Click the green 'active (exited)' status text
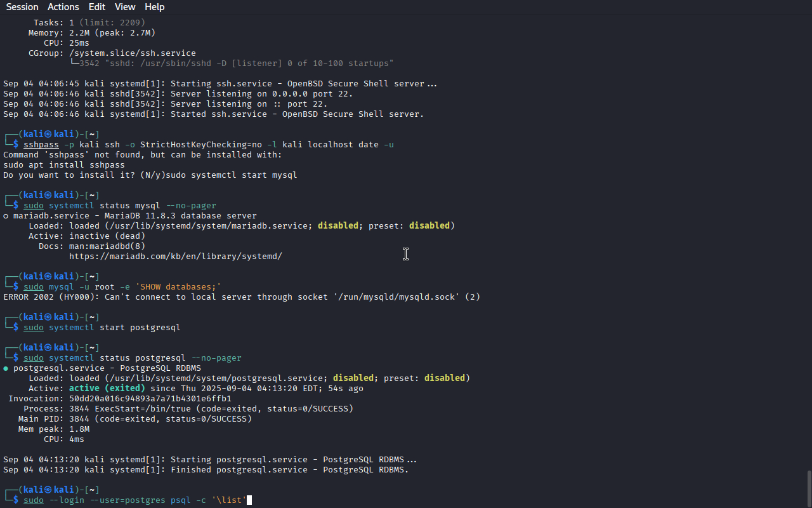812x508 pixels. (107, 389)
